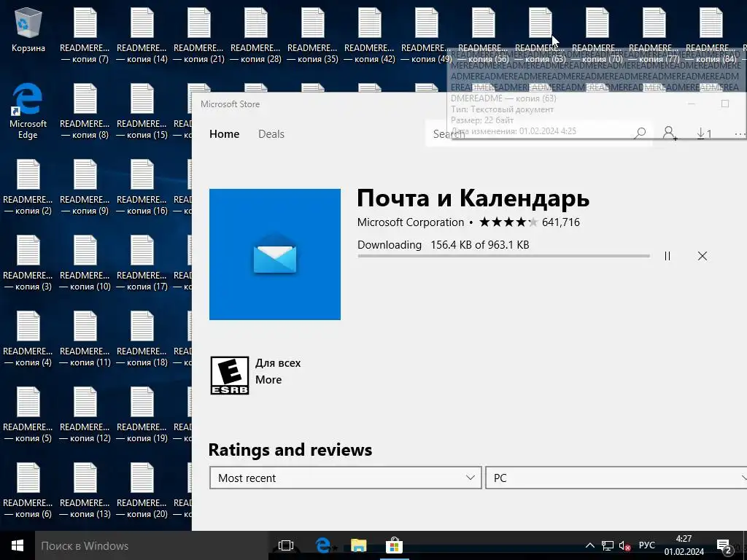Select README копия (10) desktop file
Image resolution: width=747 pixels, height=560 pixels.
85,262
